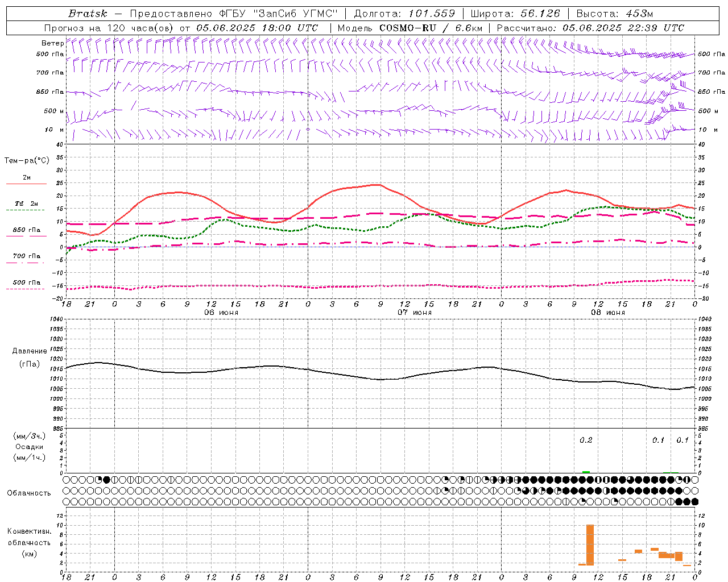Click the "700 гПа" dash-dot legend entry
The height and width of the screenshot is (582, 728).
coord(26,259)
